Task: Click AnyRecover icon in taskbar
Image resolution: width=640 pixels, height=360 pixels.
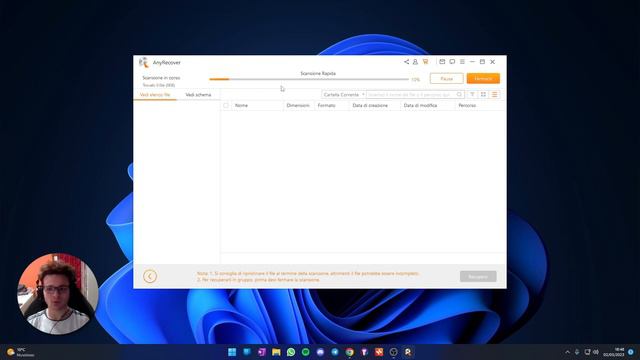Action: click(x=408, y=352)
